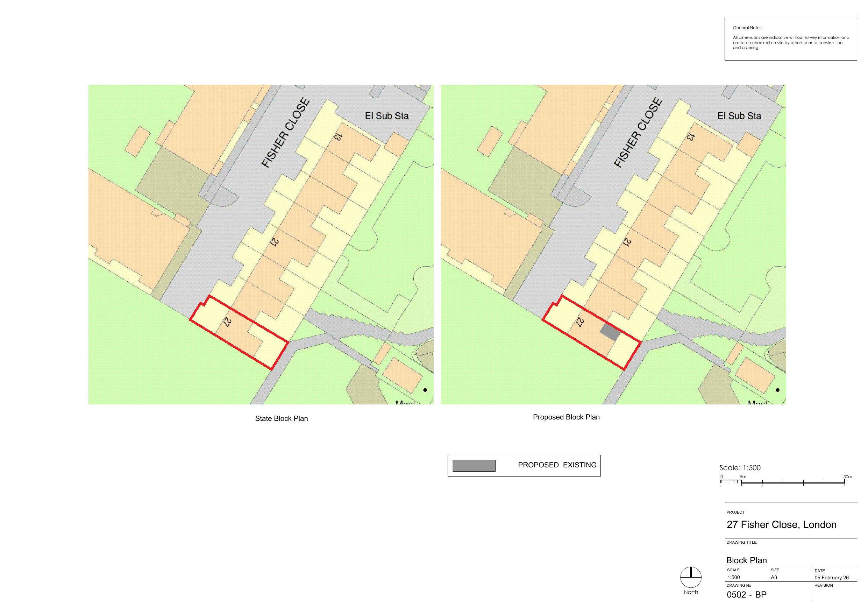Click 'FISHER CLOSE' text on right plan

tap(638, 133)
